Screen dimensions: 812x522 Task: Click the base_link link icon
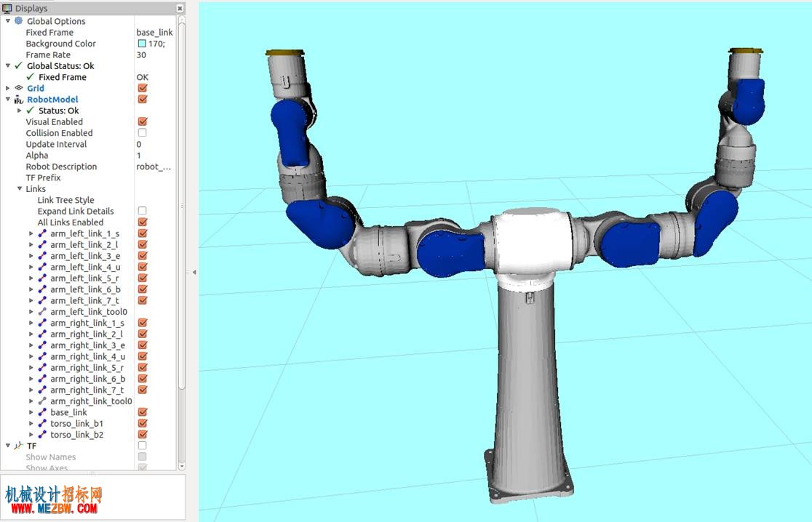[42, 412]
